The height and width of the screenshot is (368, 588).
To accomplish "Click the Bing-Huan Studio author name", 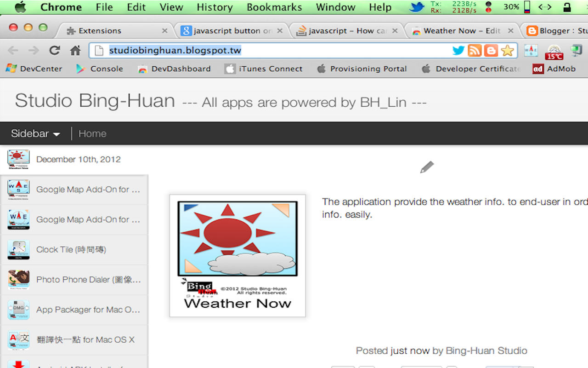I will (x=486, y=351).
